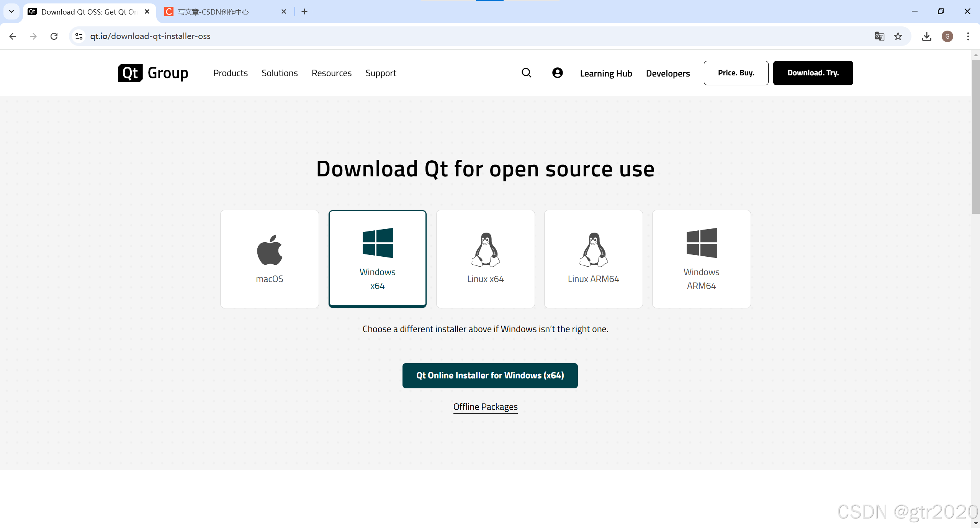The image size is (980, 528).
Task: Open the Offline Packages link
Action: pos(485,407)
